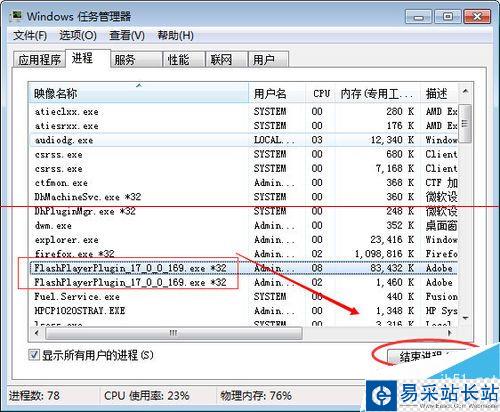Viewport: 500px width, 412px height.
Task: Maximize the Task Manager window
Action: pos(448,16)
